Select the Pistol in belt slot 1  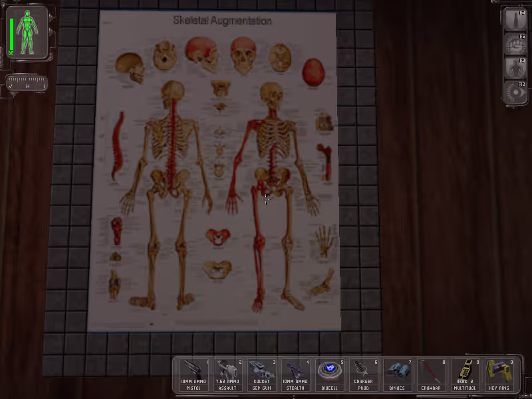(x=194, y=372)
